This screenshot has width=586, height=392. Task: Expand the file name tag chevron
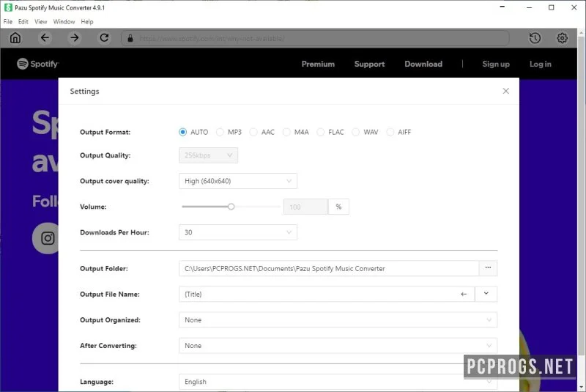click(x=486, y=294)
